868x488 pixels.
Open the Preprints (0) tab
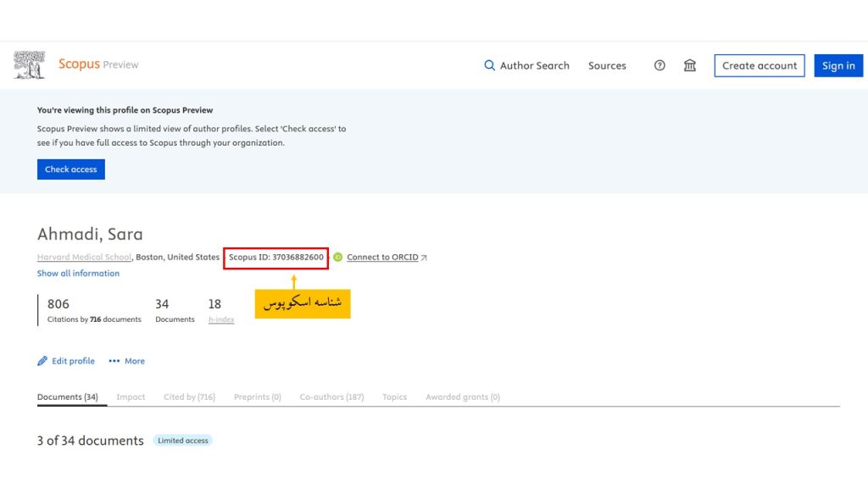click(x=258, y=396)
